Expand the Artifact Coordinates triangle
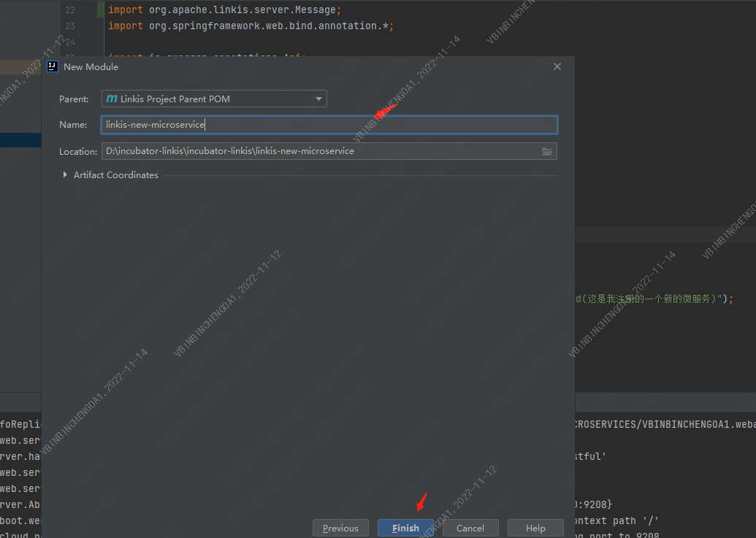Image resolution: width=756 pixels, height=538 pixels. pyautogui.click(x=66, y=175)
